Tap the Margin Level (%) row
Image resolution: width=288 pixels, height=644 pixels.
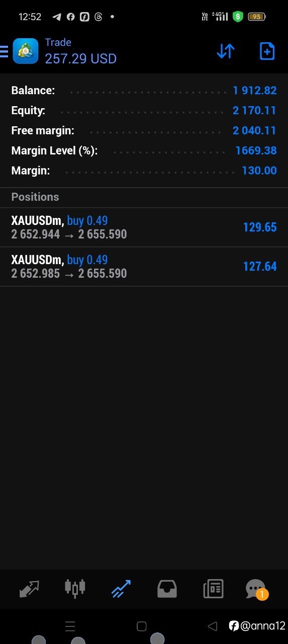point(144,150)
